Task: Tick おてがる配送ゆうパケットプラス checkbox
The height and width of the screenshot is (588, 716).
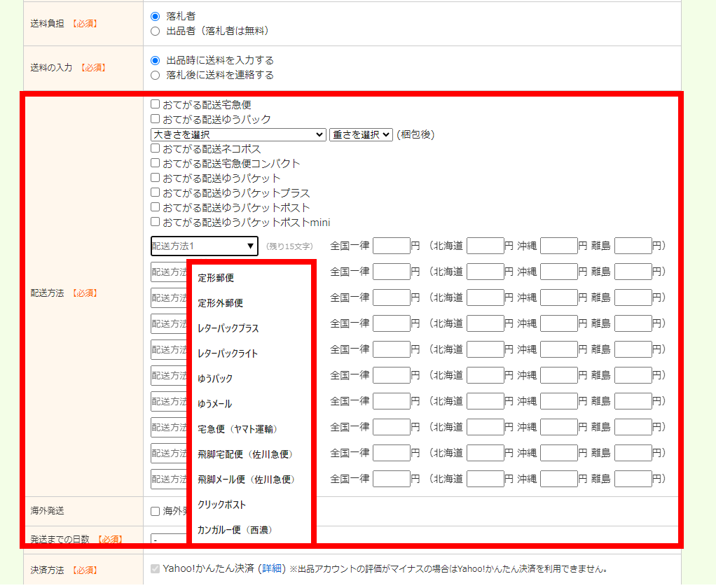Action: [x=156, y=192]
